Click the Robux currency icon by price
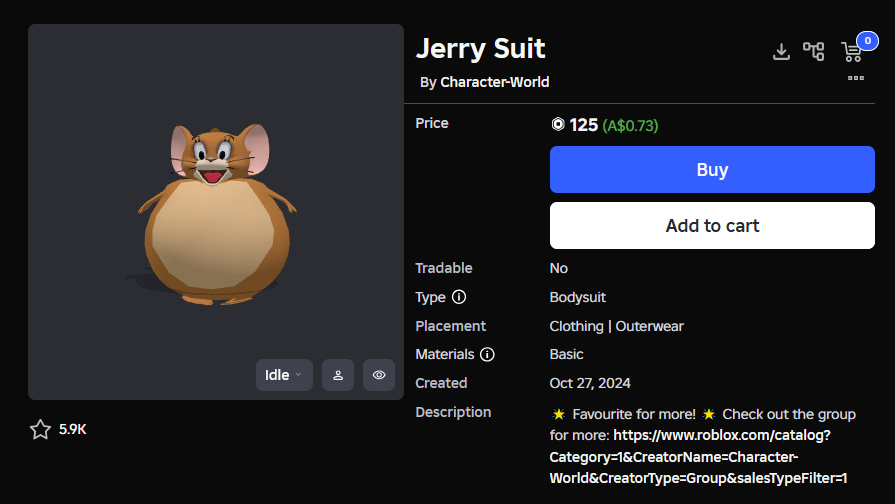The height and width of the screenshot is (504, 895). (x=558, y=124)
